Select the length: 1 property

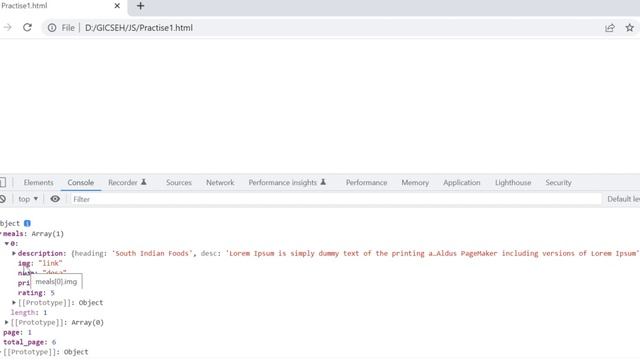coord(29,313)
